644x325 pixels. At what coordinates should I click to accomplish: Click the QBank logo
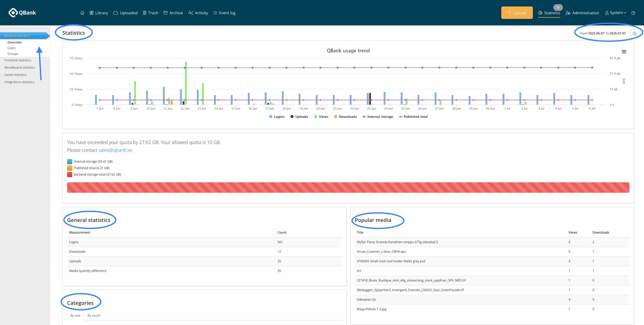(x=22, y=13)
